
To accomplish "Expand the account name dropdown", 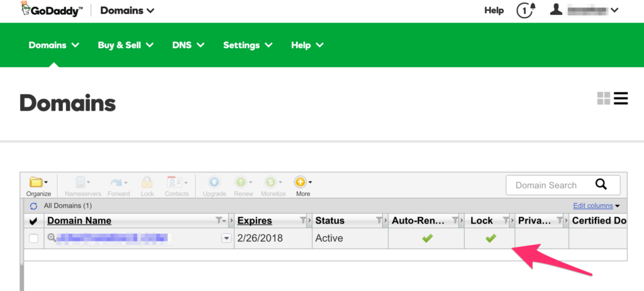I will [614, 10].
